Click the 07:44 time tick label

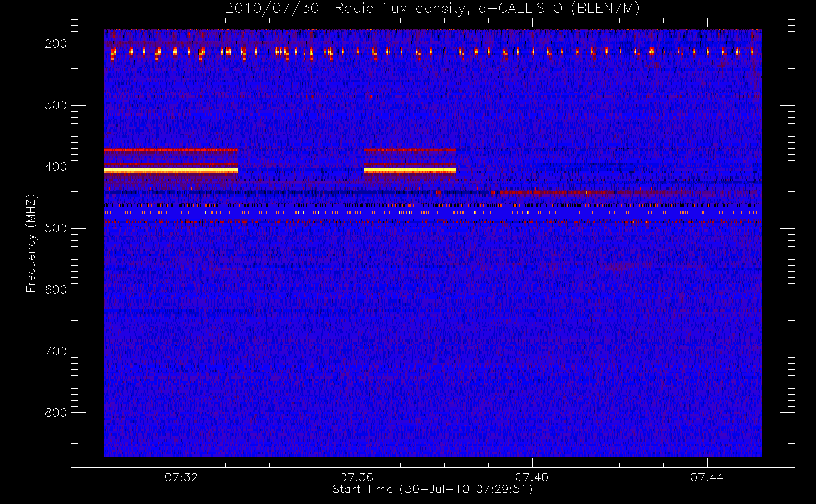point(707,477)
